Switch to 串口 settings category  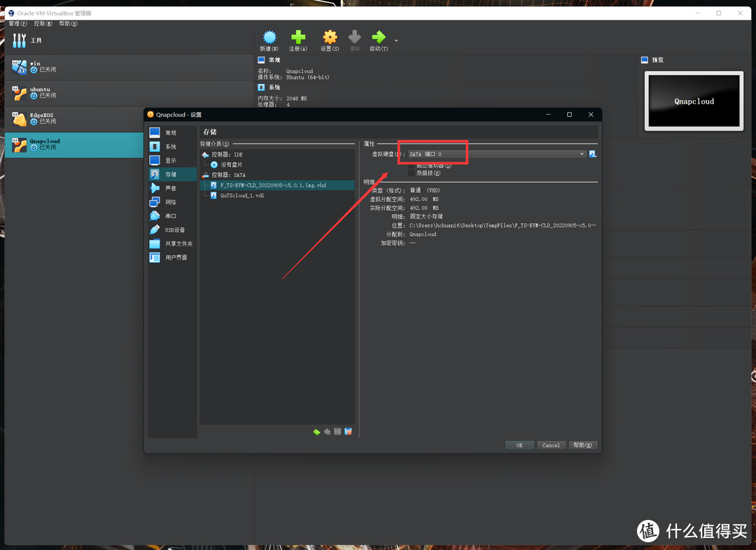tap(172, 216)
